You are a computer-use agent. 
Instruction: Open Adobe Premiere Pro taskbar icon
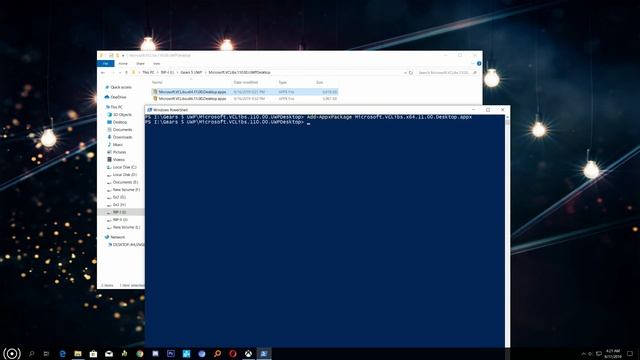[x=171, y=354]
